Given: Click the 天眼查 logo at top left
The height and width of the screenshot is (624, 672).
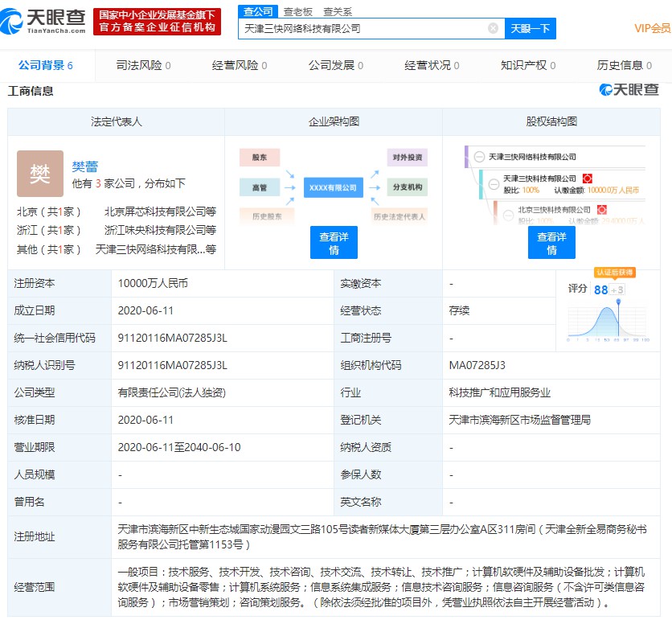Looking at the screenshot, I should point(43,21).
